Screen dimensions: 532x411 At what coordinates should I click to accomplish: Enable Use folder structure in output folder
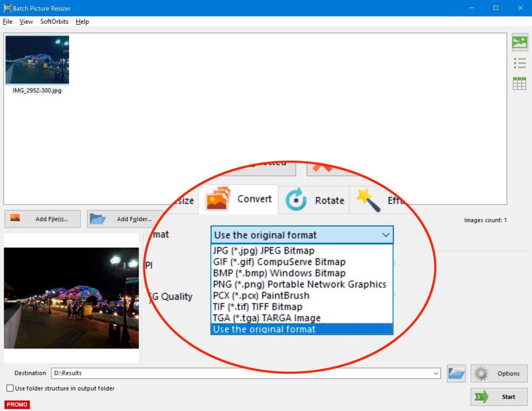[9, 388]
